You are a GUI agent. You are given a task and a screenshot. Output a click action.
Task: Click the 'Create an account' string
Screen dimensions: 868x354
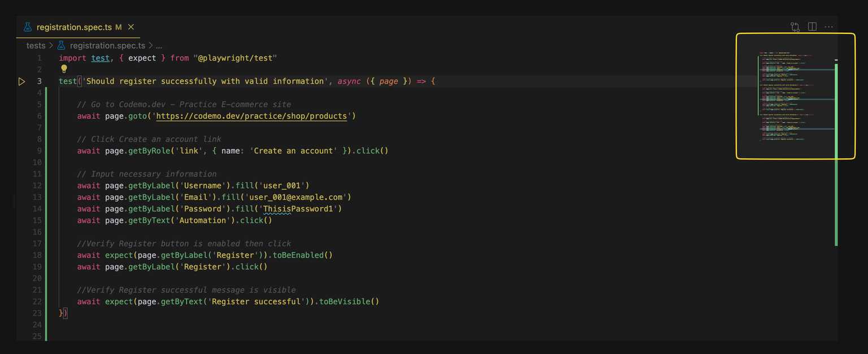pos(293,151)
